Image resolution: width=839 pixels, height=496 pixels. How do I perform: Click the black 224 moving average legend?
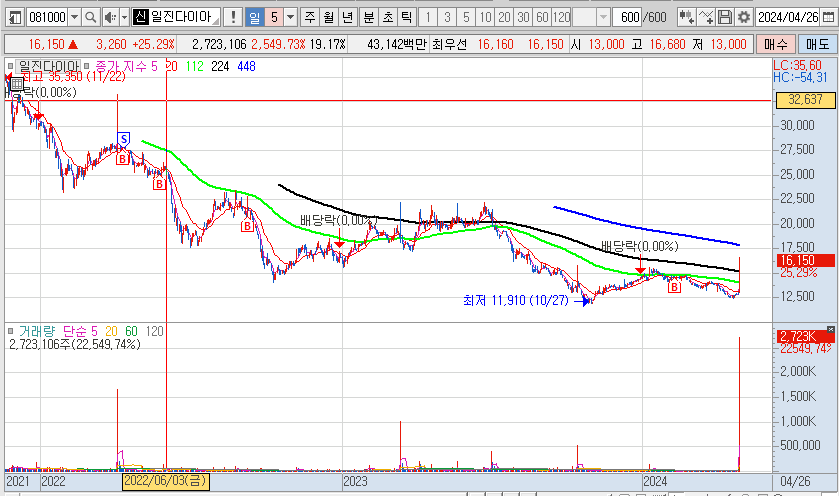(x=220, y=66)
